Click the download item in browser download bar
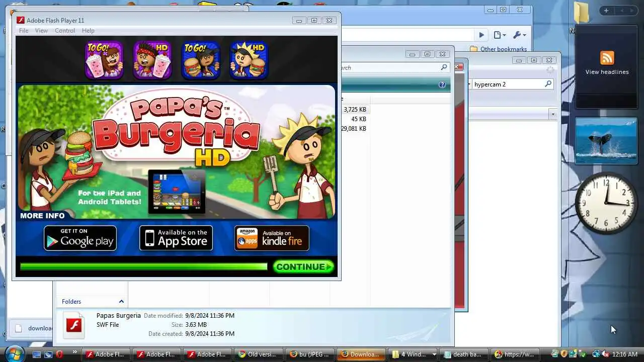The height and width of the screenshot is (362, 644). [33, 328]
